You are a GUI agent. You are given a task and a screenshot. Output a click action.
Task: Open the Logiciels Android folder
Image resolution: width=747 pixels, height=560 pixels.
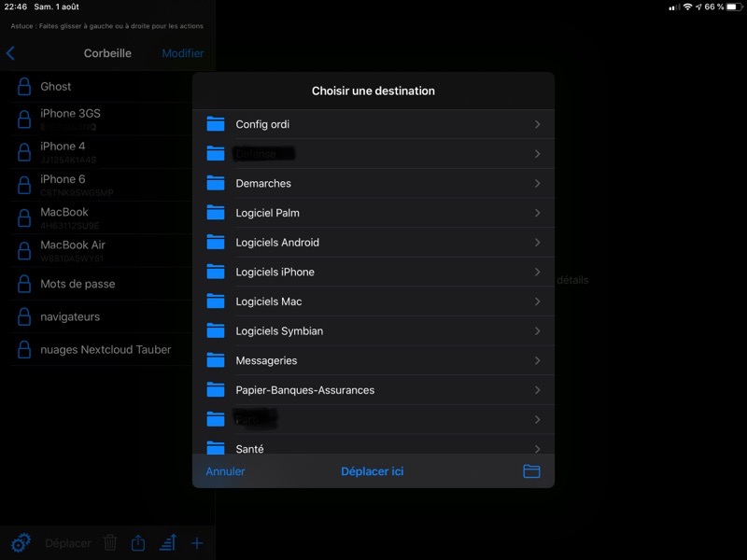tap(277, 243)
